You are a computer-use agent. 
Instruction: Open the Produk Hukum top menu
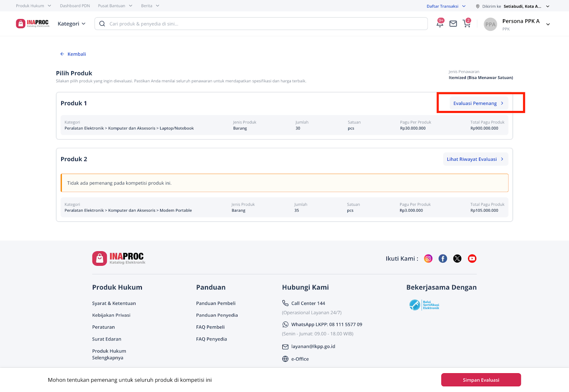[33, 6]
